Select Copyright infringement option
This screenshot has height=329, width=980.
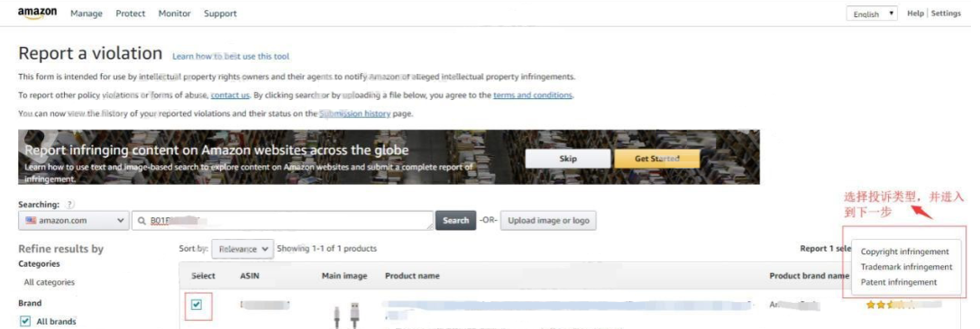[x=904, y=251]
